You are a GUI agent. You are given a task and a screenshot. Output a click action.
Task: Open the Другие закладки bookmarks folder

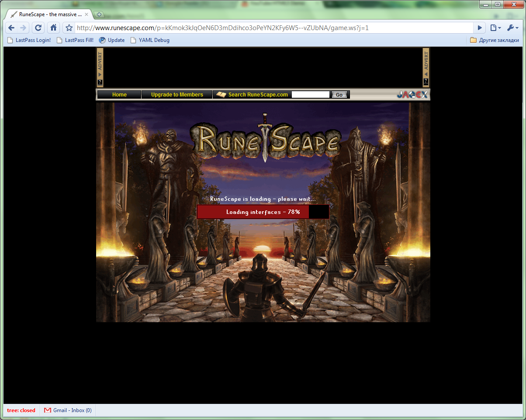click(495, 40)
